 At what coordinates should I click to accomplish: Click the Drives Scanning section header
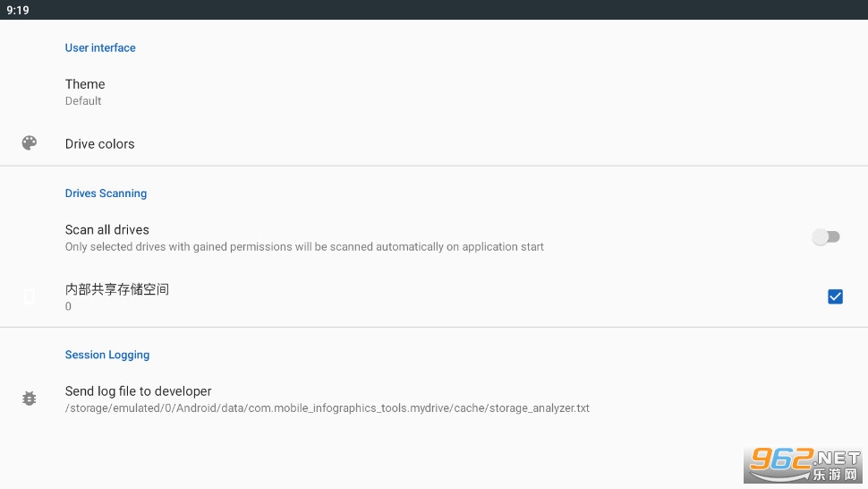point(106,193)
